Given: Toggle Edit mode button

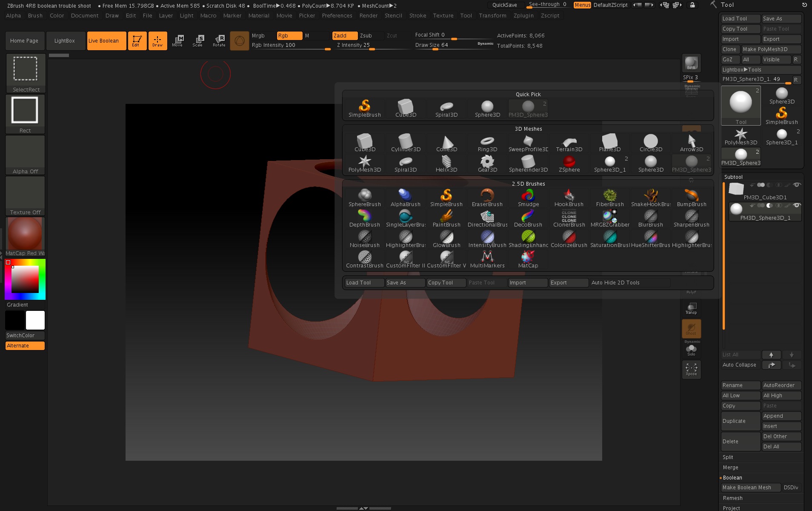Looking at the screenshot, I should 137,41.
